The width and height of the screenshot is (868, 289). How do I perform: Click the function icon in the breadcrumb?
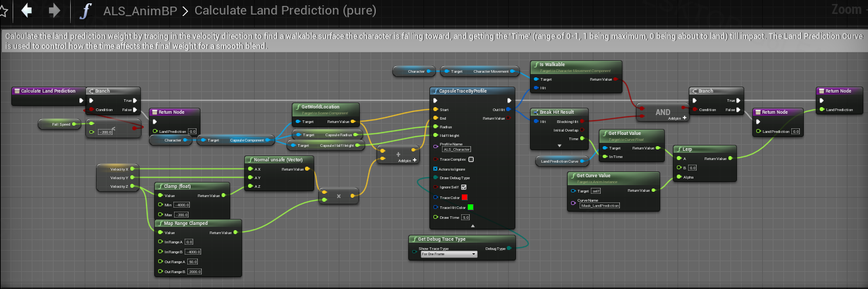pyautogui.click(x=85, y=11)
